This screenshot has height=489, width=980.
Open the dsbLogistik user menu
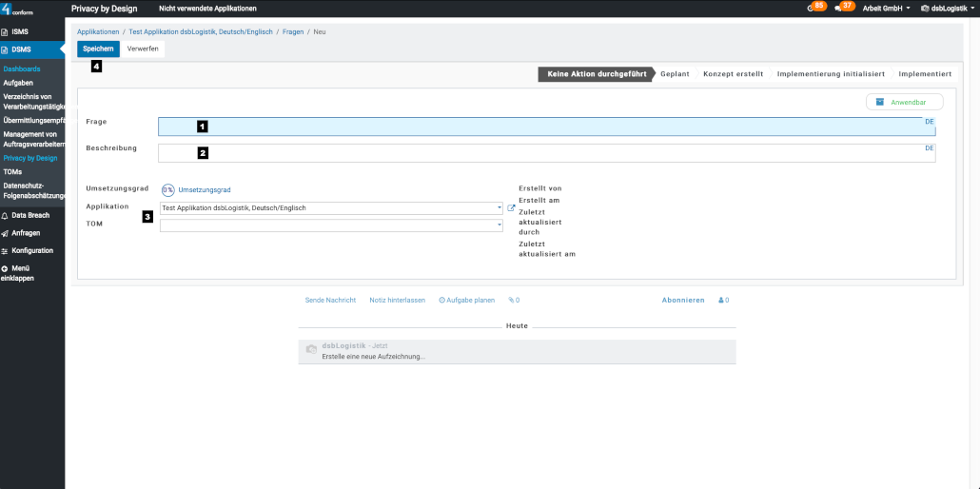click(x=945, y=9)
